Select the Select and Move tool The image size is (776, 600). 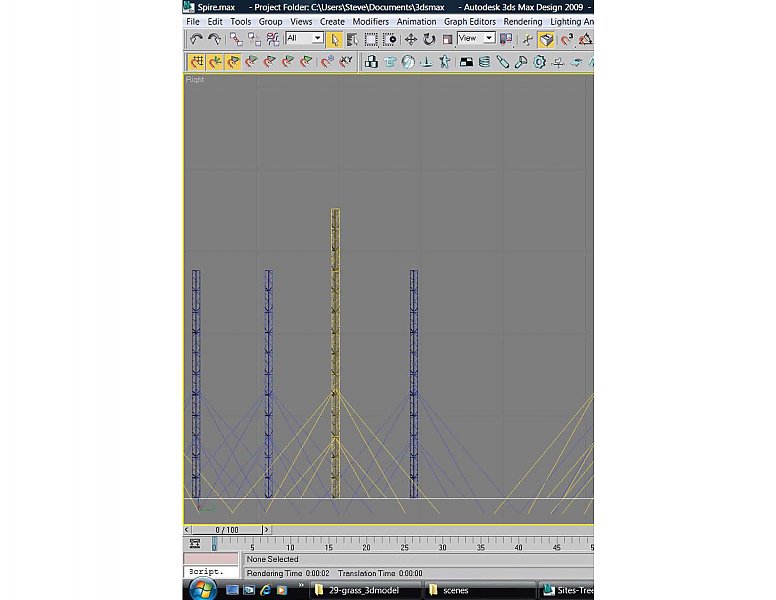pyautogui.click(x=411, y=40)
